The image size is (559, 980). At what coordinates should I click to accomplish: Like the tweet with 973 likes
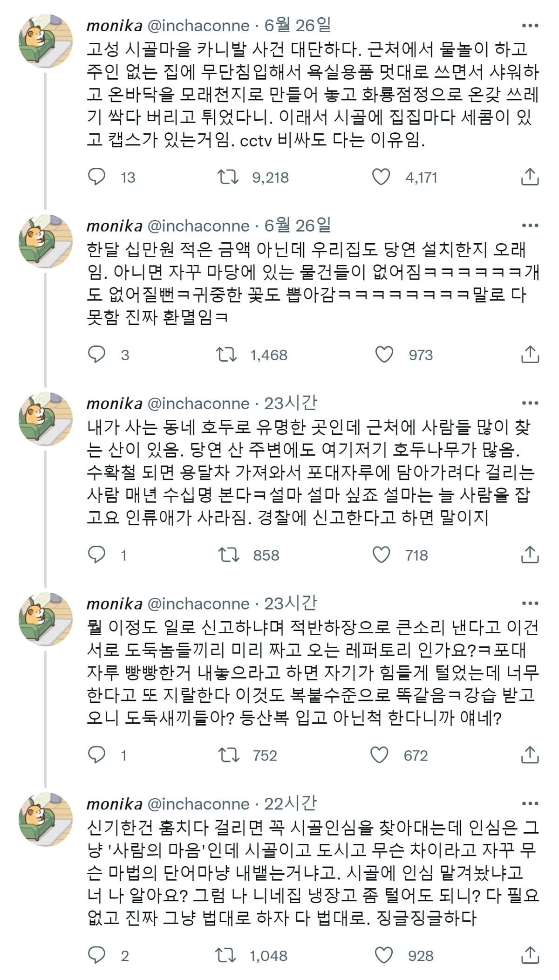(384, 355)
